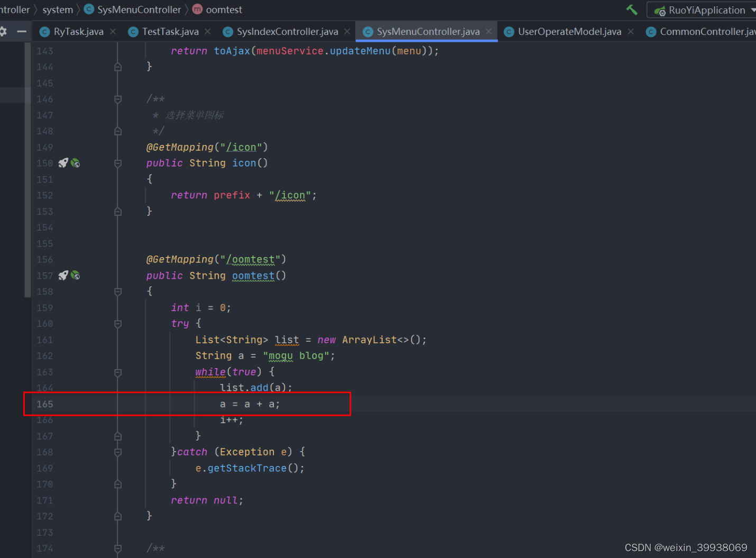This screenshot has width=756, height=558.
Task: Open the project panel settings gear
Action: click(3, 32)
